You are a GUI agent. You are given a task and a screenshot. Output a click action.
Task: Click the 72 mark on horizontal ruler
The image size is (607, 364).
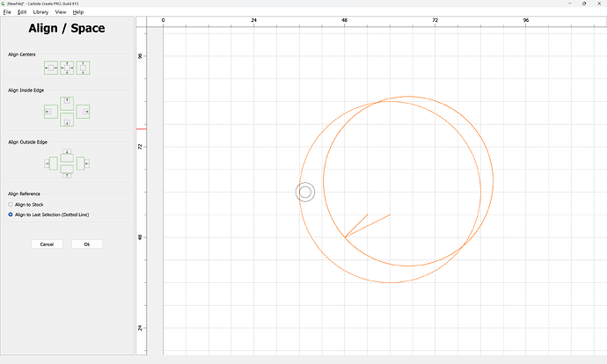[x=435, y=20]
